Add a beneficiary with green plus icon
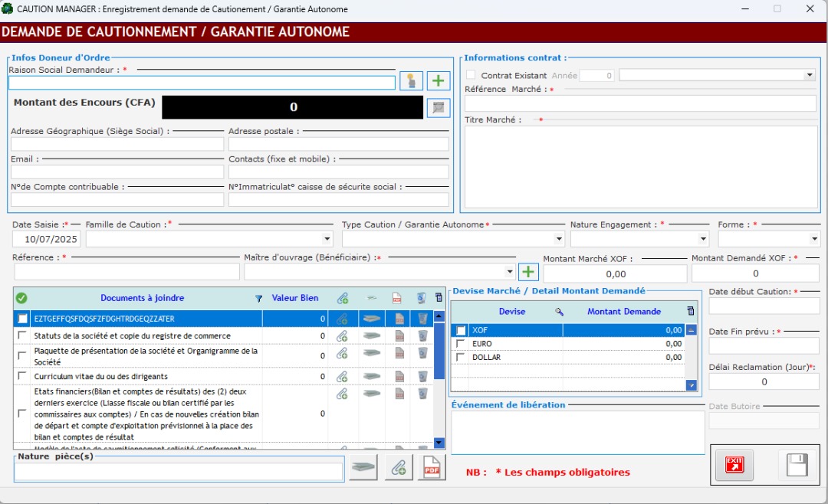 pyautogui.click(x=528, y=272)
